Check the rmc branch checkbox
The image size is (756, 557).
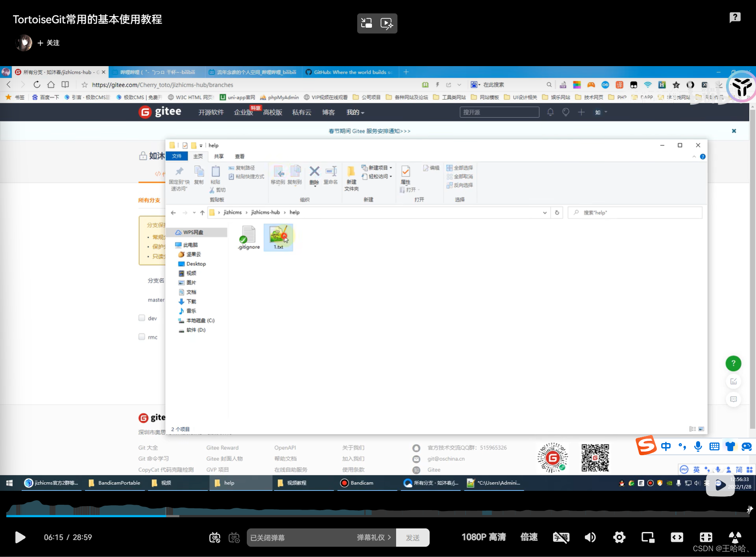[142, 337]
